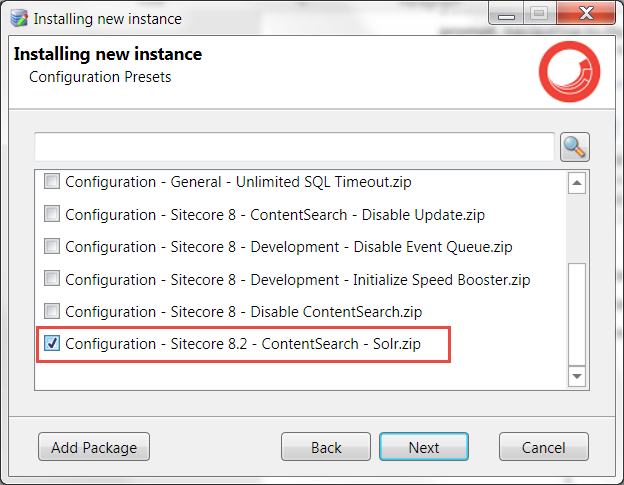The height and width of the screenshot is (485, 624).
Task: Click the list scroll up arrow
Action: (x=577, y=183)
